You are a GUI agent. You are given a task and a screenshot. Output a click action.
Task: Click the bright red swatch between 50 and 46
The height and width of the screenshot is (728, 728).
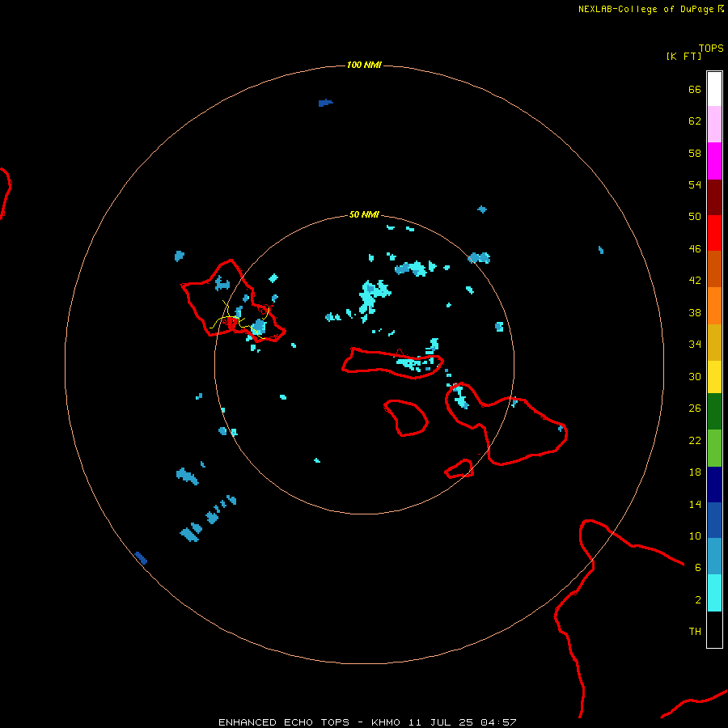[x=714, y=233]
